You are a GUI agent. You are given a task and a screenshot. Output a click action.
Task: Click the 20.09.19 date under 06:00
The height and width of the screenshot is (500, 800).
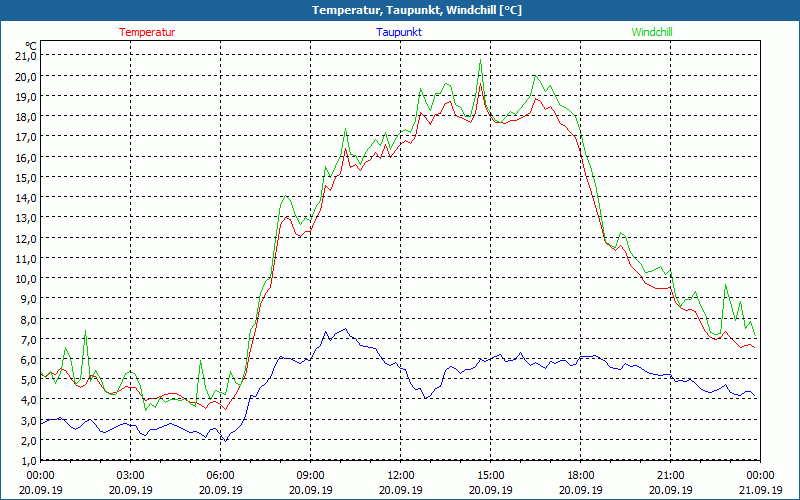point(220,490)
